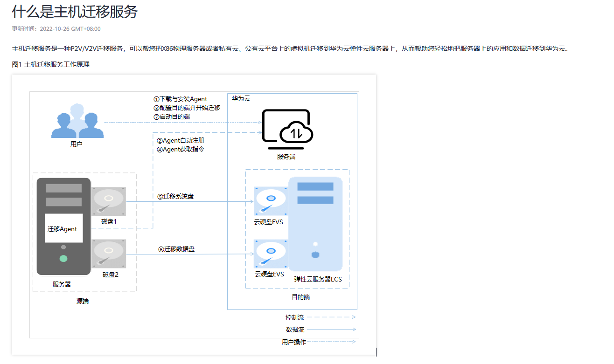614x364 pixels.
Task: Click the 磁盘1 disk icon
Action: (109, 201)
